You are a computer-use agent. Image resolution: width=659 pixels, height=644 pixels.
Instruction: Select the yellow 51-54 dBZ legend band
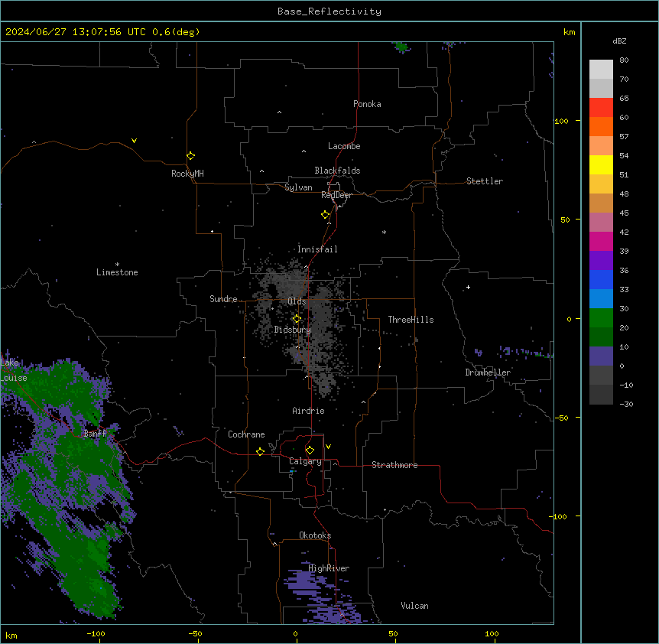pyautogui.click(x=601, y=164)
